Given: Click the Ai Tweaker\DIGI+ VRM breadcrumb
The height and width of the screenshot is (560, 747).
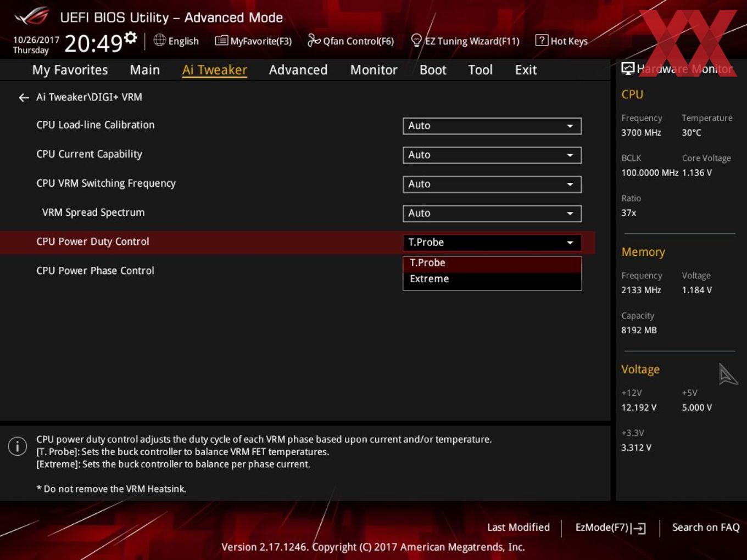Looking at the screenshot, I should [x=89, y=97].
